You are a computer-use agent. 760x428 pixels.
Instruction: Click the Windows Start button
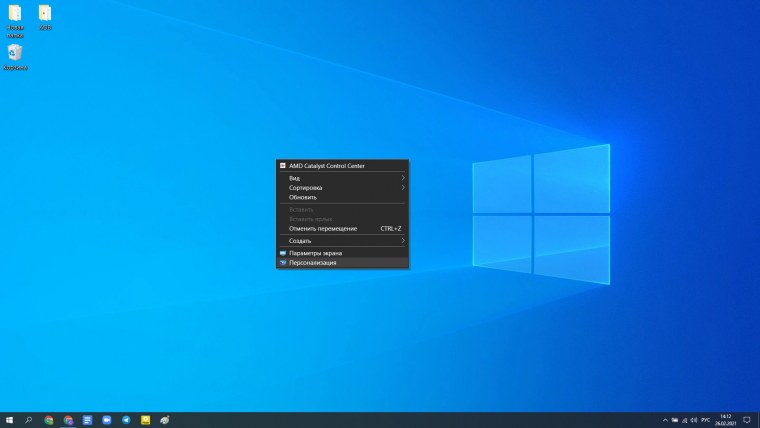coord(9,420)
